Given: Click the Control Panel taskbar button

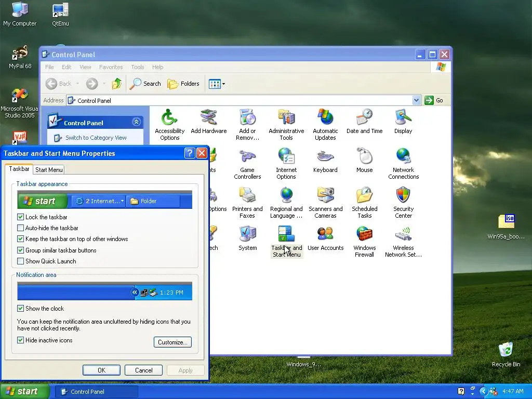Looking at the screenshot, I should (x=97, y=391).
